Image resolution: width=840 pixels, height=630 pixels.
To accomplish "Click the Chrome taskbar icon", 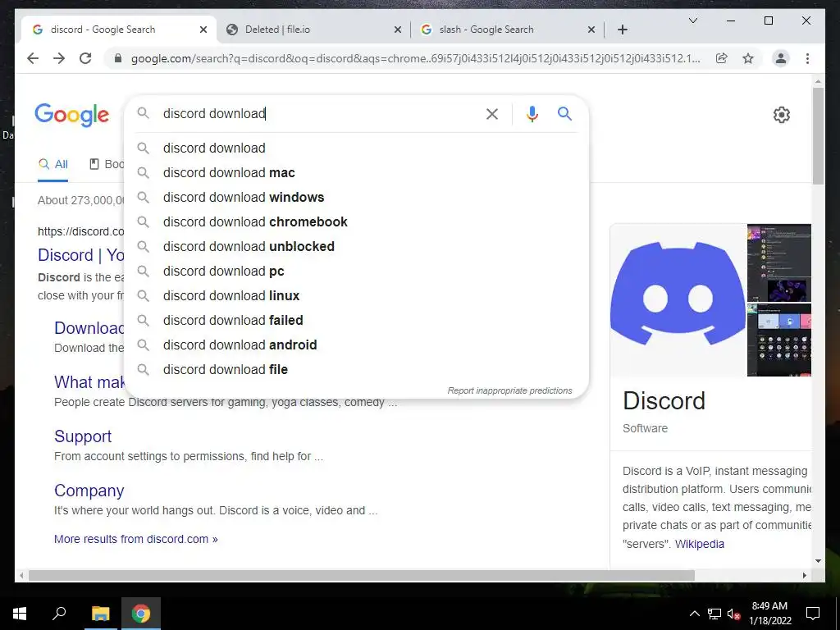I will point(141,614).
